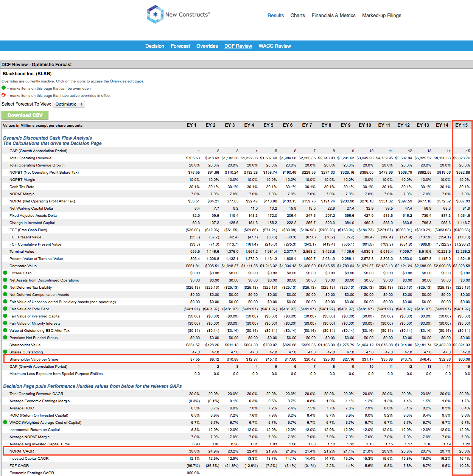Click the Values in Millions table header

pos(43,126)
